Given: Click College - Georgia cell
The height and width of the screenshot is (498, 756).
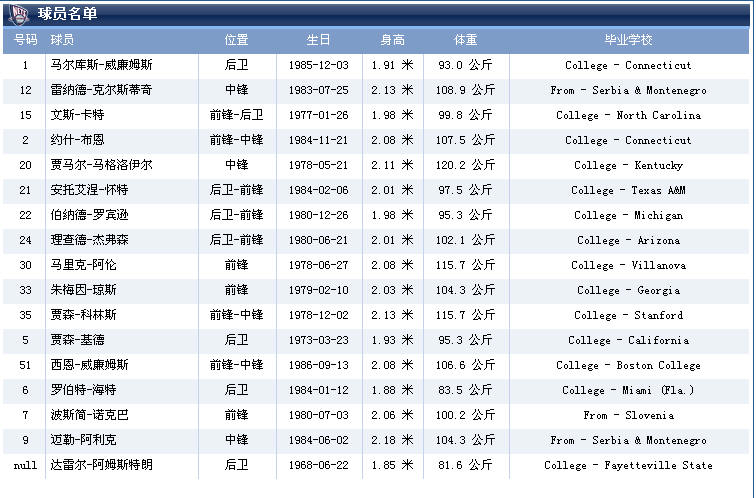Looking at the screenshot, I should point(628,290).
